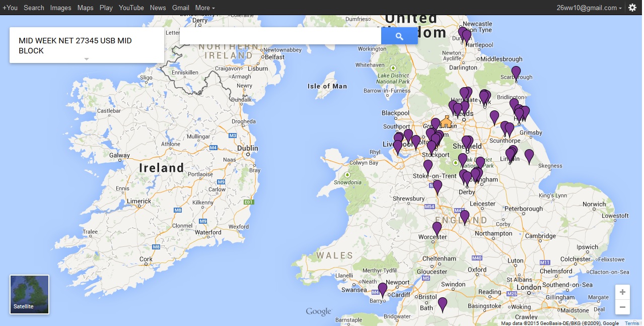Open +You in the top bar

(x=10, y=8)
